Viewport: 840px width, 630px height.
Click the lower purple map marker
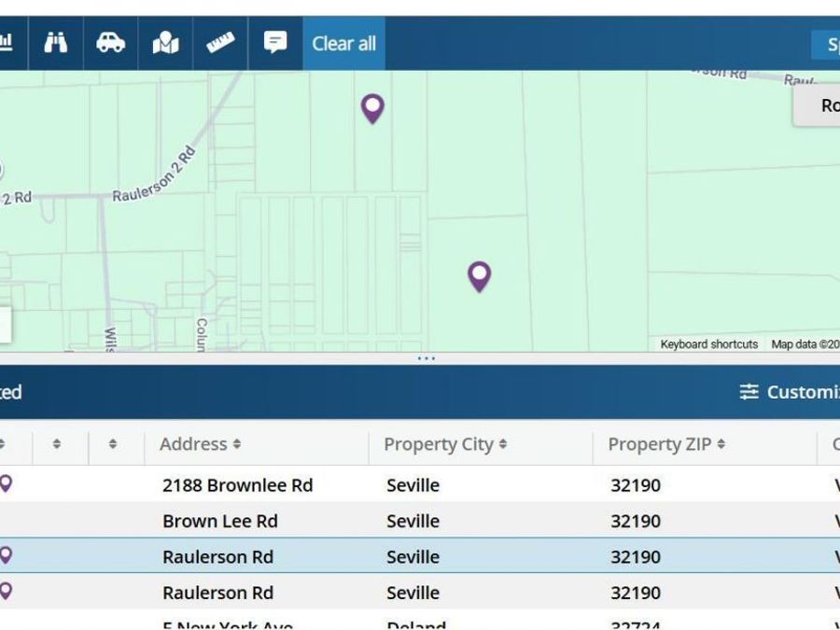point(479,274)
